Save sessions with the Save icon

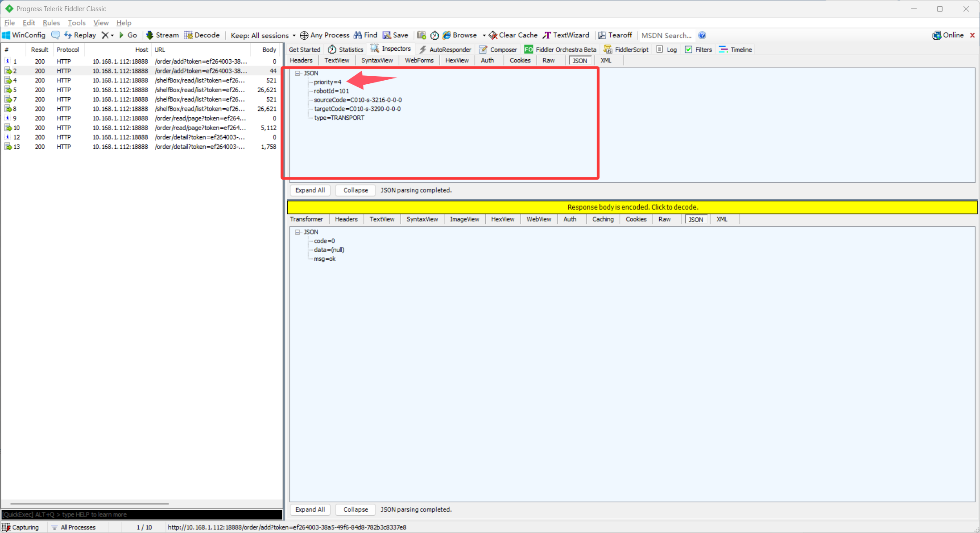(x=395, y=35)
